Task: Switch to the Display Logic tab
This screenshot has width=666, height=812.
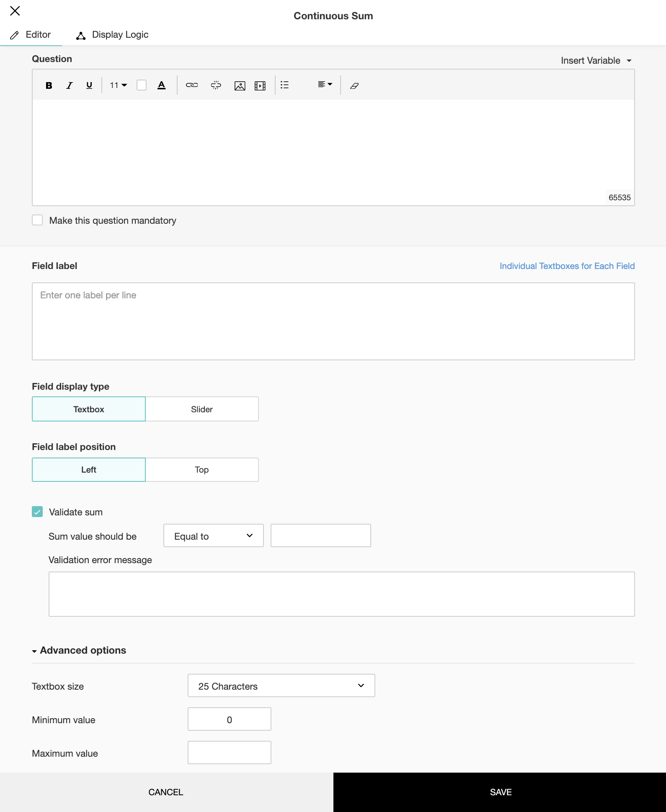Action: 113,35
